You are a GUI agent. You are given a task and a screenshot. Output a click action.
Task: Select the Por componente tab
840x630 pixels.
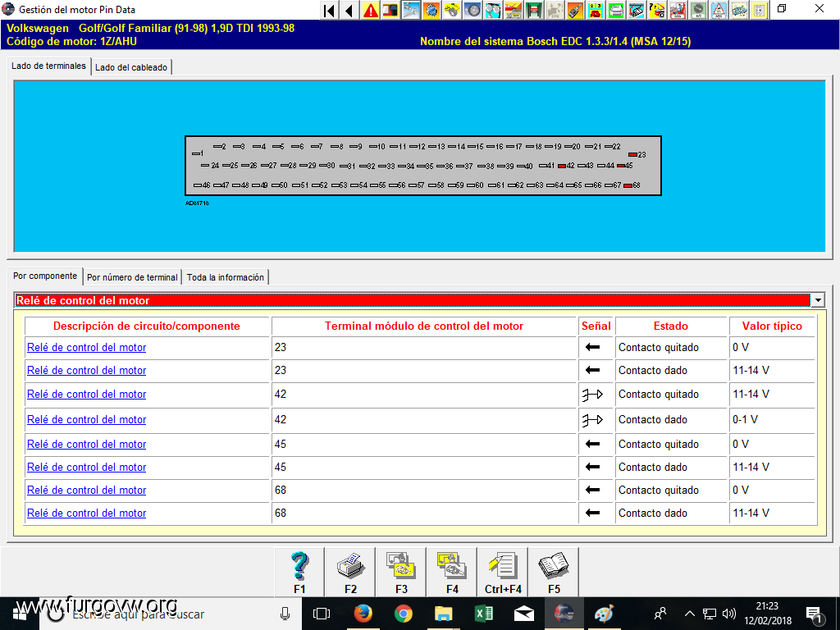45,276
